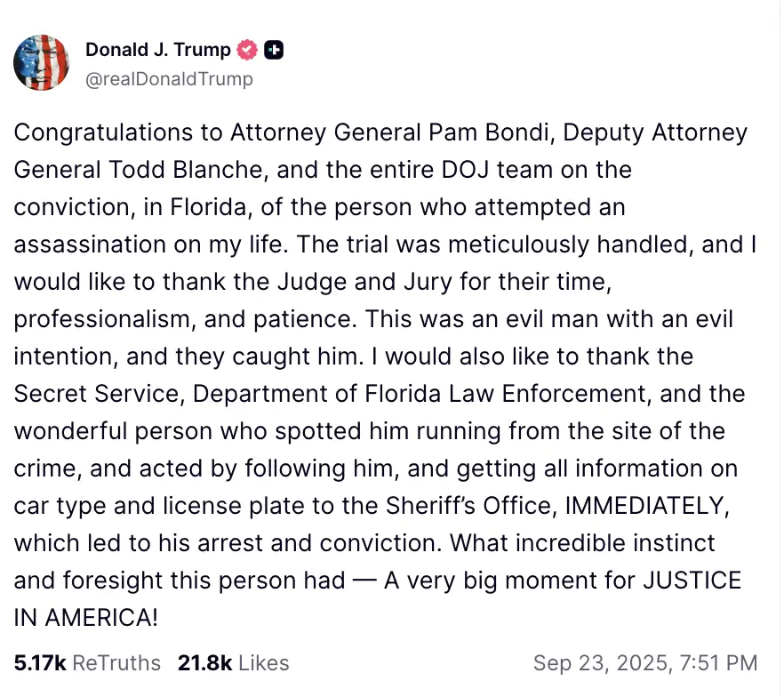Click the 5.17k ReTruths count
Viewport: 784px width, 697px height.
40,662
